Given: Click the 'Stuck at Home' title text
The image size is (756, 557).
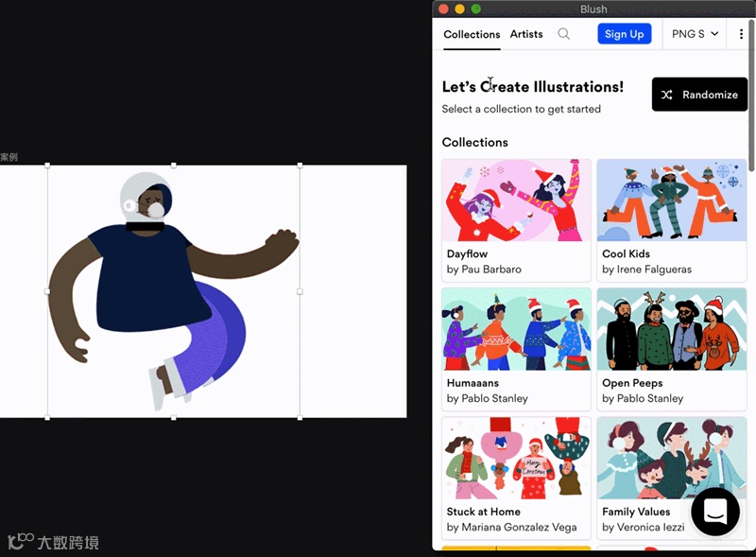Looking at the screenshot, I should [483, 512].
